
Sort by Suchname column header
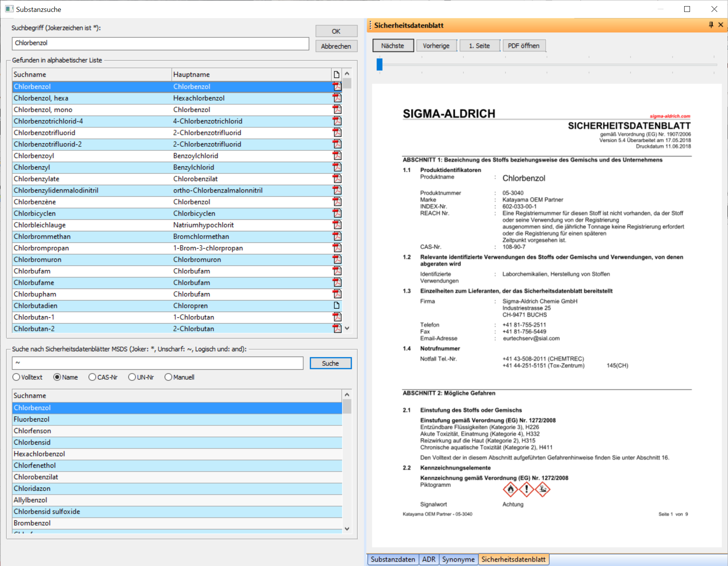pyautogui.click(x=92, y=75)
